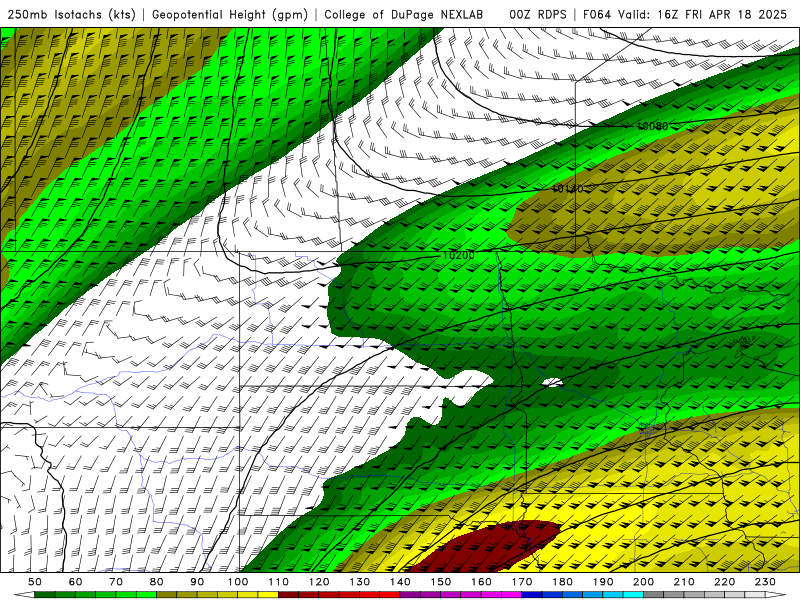Viewport: 800px width, 600px height.
Task: Click the '90' label on the color scale
Action: [197, 582]
